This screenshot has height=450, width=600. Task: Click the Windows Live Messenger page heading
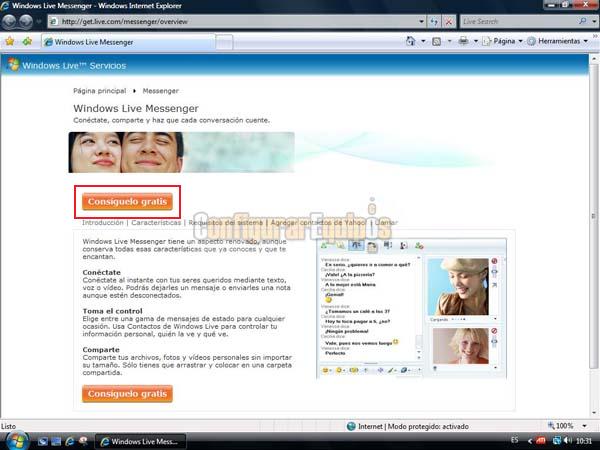point(136,108)
